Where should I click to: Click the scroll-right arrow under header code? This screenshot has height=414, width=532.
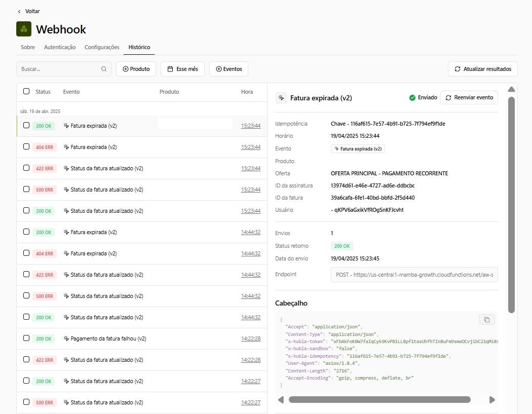tap(492, 400)
